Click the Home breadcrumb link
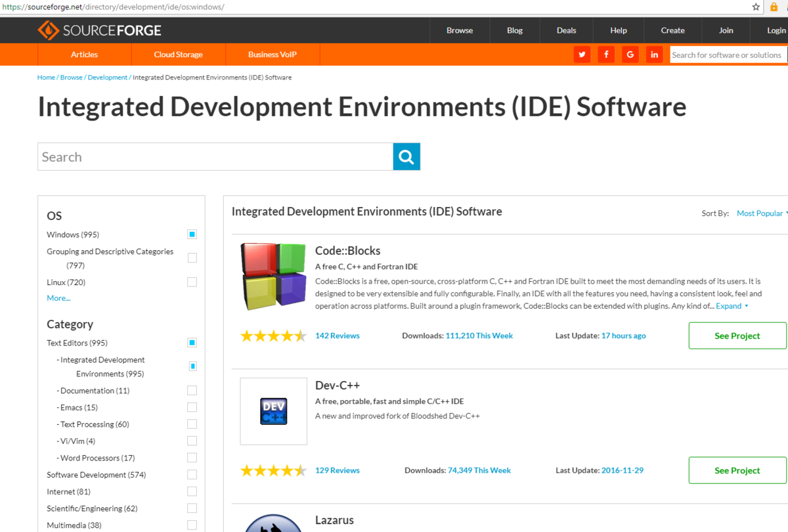This screenshot has width=788, height=532. 46,78
